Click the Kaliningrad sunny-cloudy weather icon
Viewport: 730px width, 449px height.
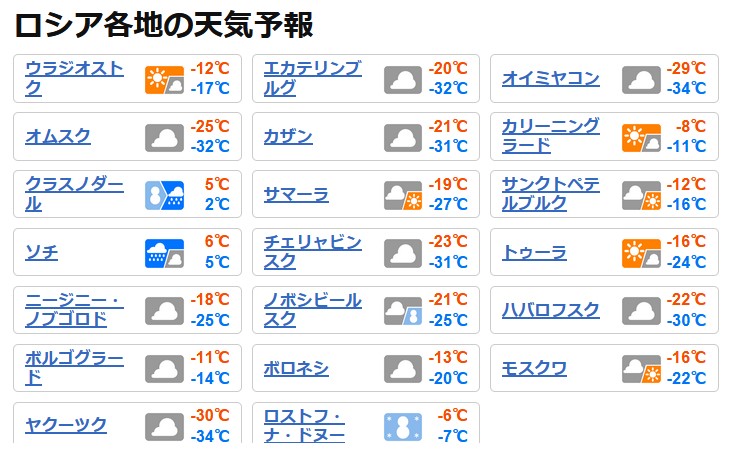641,137
